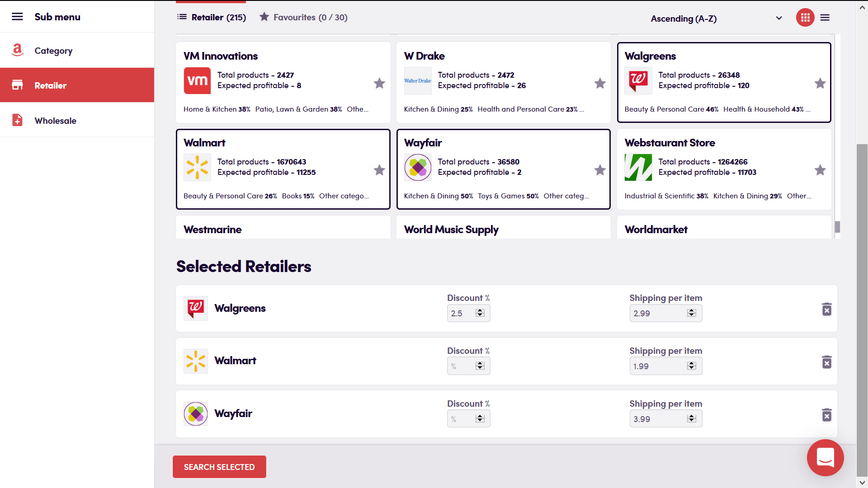Click the Walgreens shipping per item field
Screen dimensions: 868x488
pos(665,313)
